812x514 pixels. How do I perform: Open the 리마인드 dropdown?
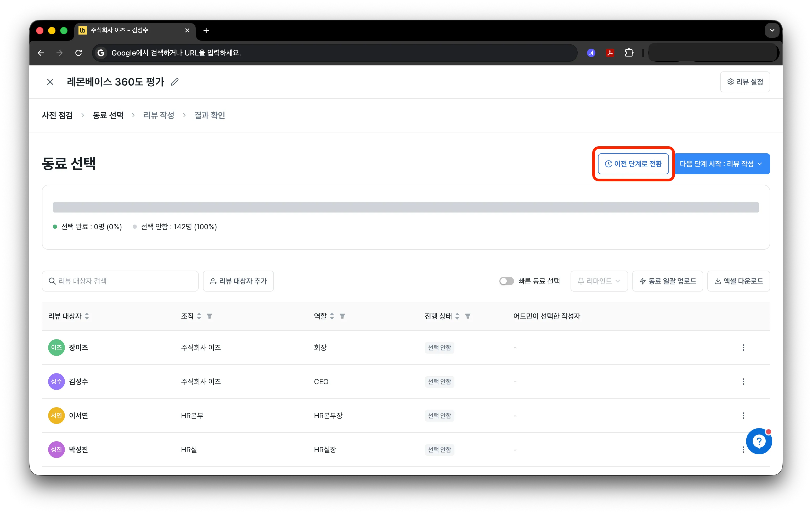599,281
